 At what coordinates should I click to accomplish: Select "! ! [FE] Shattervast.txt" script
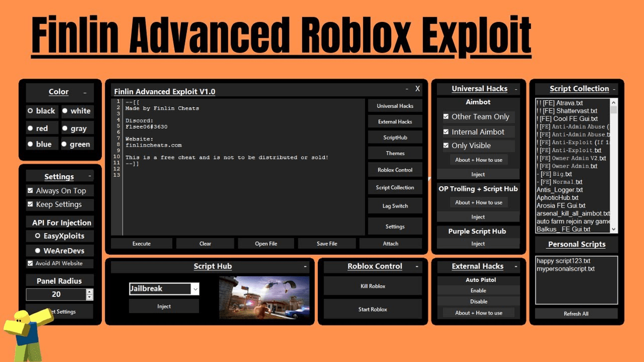pos(566,111)
